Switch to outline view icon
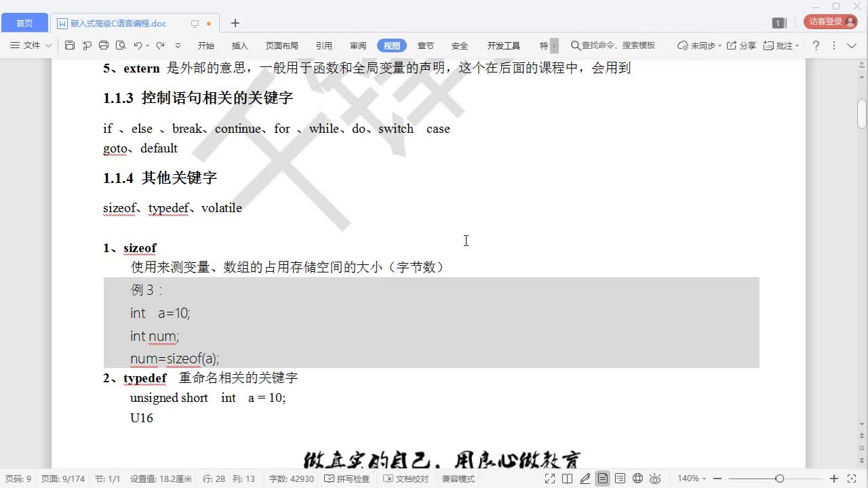The width and height of the screenshot is (868, 488). click(620, 479)
